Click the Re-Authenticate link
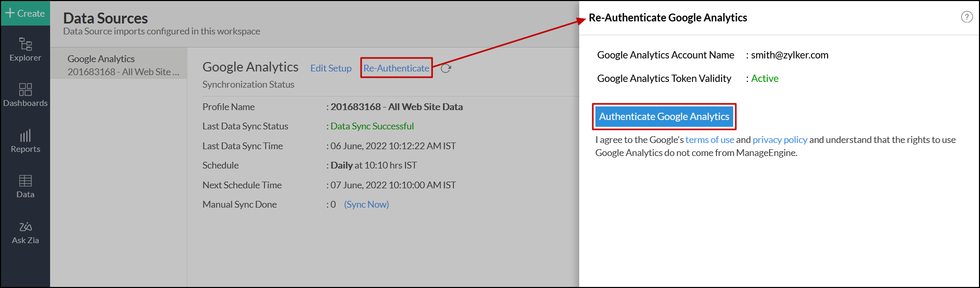This screenshot has height=288, width=980. [x=396, y=68]
